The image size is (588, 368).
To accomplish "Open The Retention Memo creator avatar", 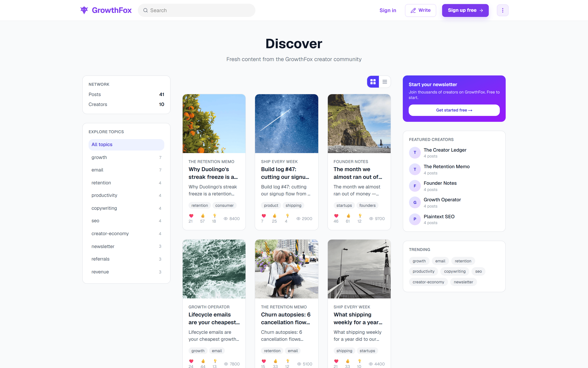I will click(x=415, y=169).
